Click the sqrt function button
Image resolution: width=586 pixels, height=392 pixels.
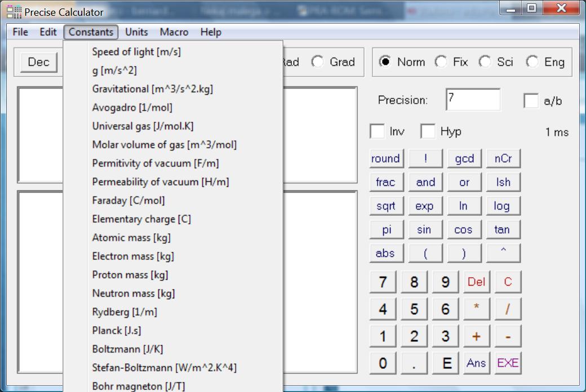click(x=385, y=206)
